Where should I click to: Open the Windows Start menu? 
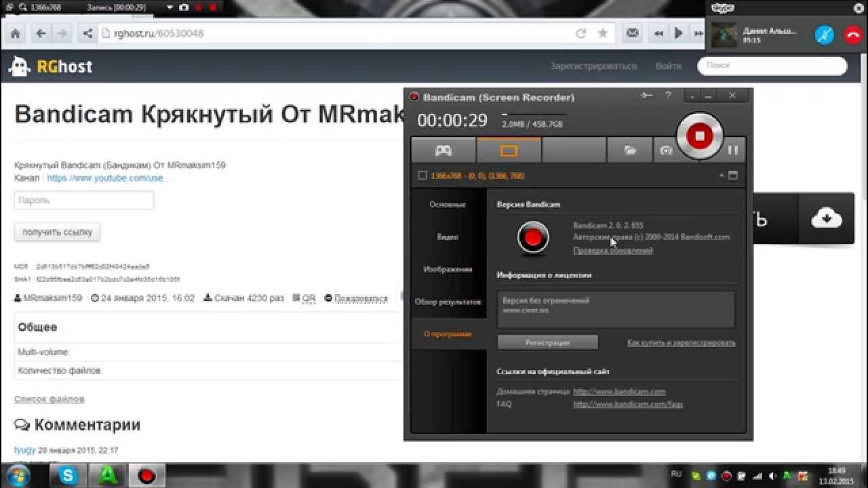coord(19,476)
